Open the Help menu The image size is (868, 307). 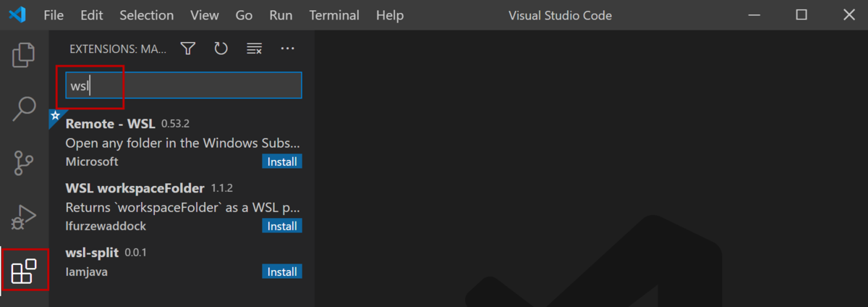[390, 15]
